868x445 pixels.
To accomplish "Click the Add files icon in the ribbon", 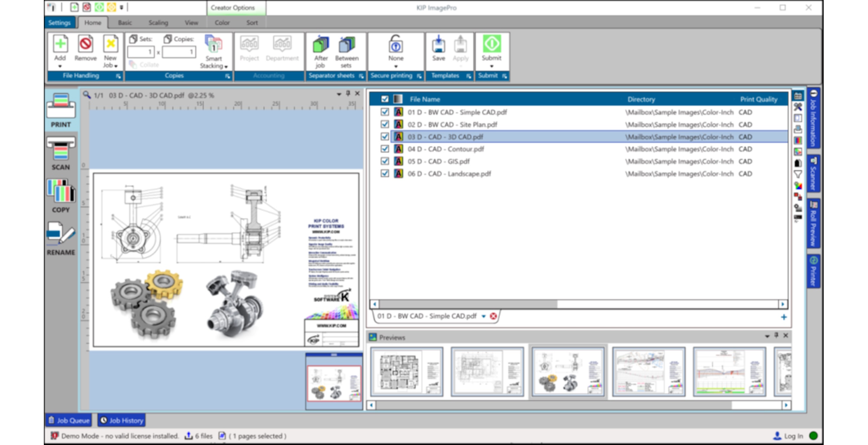I will pos(60,44).
